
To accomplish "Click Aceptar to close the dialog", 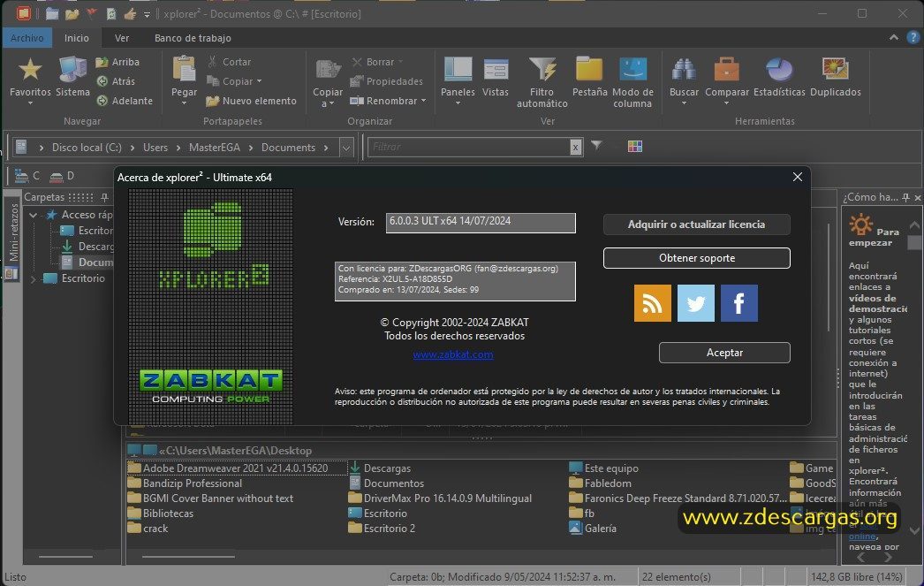I will (x=724, y=353).
